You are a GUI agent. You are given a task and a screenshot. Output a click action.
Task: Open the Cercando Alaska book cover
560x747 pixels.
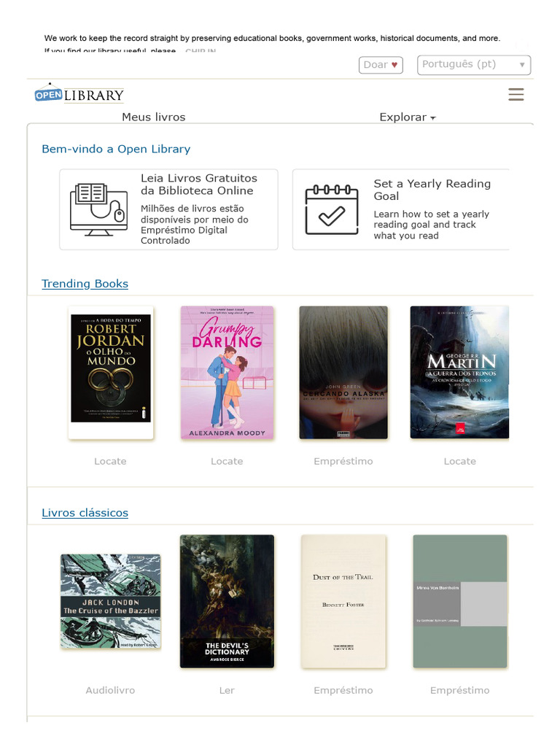tap(343, 373)
